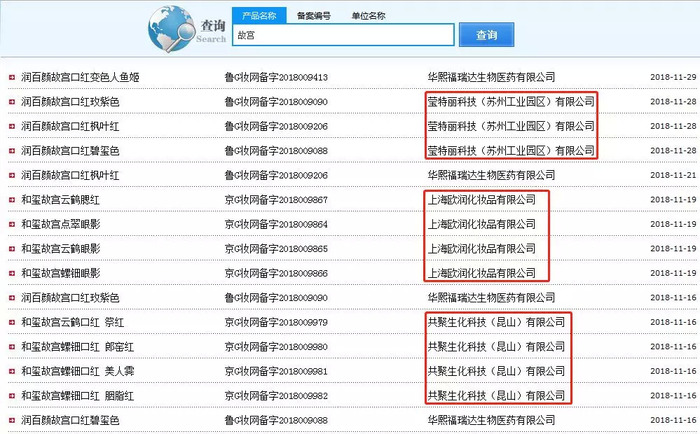The height and width of the screenshot is (434, 700).
Task: Focus the search field containing 故宫
Action: pos(343,35)
